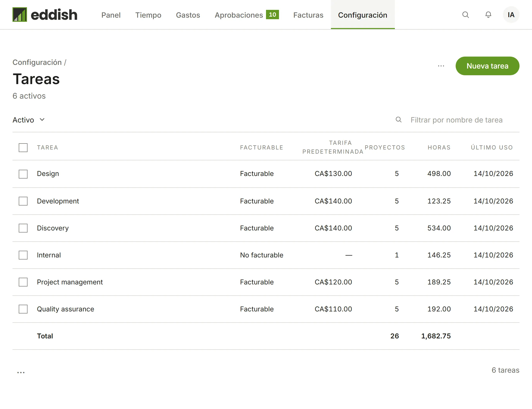Open the IA user avatar menu
The height and width of the screenshot is (409, 532).
tap(511, 15)
